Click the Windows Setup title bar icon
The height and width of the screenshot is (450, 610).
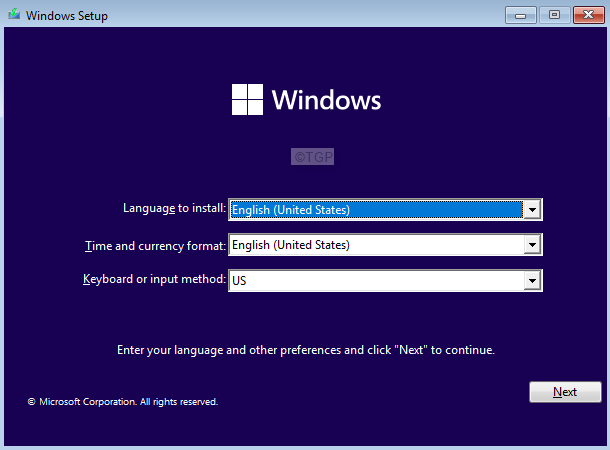[14, 14]
